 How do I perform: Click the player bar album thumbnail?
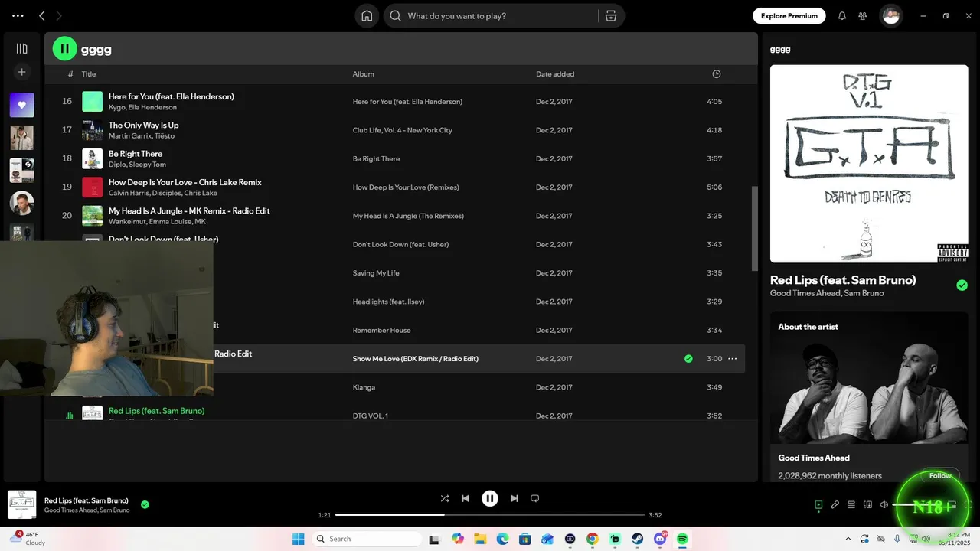click(21, 504)
